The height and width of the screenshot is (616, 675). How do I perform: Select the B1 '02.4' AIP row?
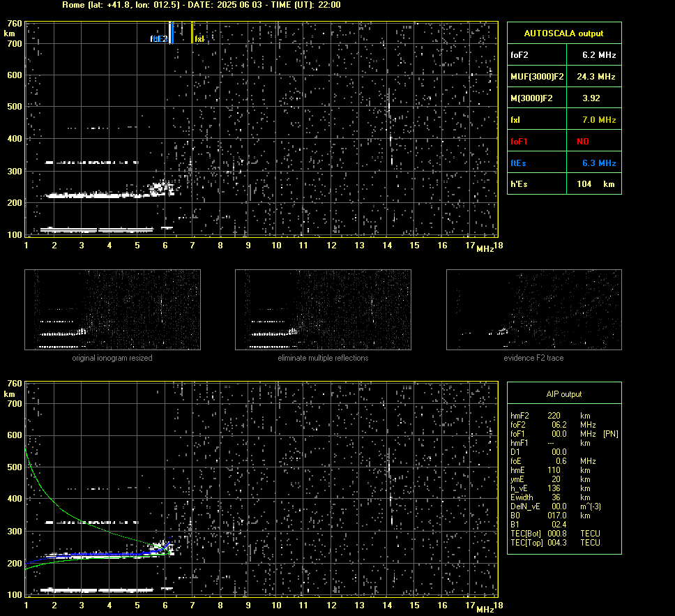click(538, 525)
